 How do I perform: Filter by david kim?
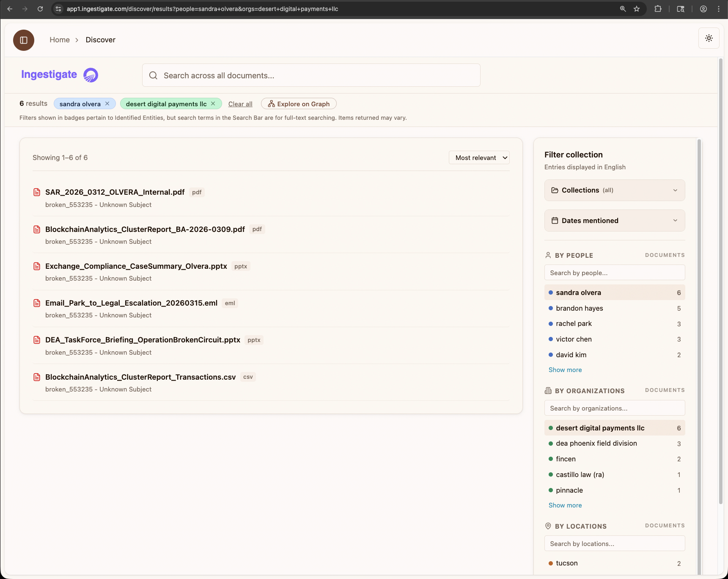[x=615, y=355]
